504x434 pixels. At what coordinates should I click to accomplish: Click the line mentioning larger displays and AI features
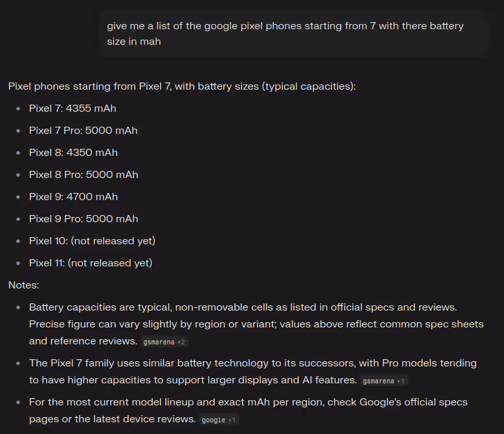click(193, 380)
